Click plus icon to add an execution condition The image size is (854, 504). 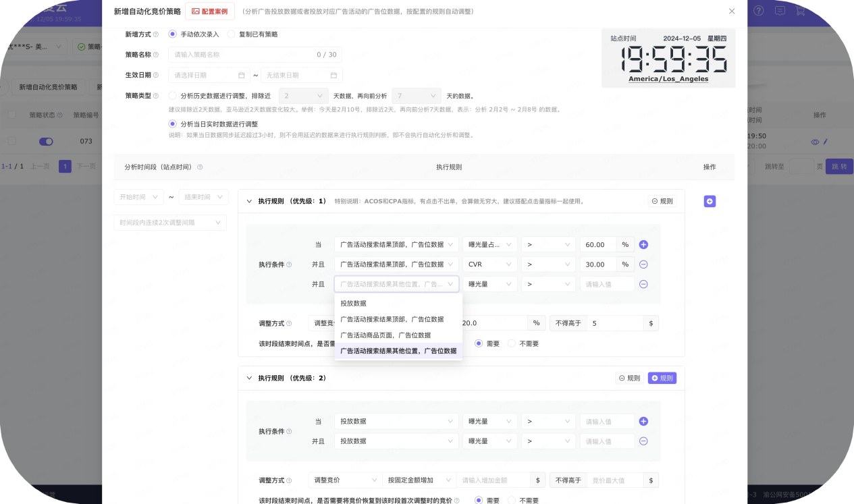click(643, 244)
